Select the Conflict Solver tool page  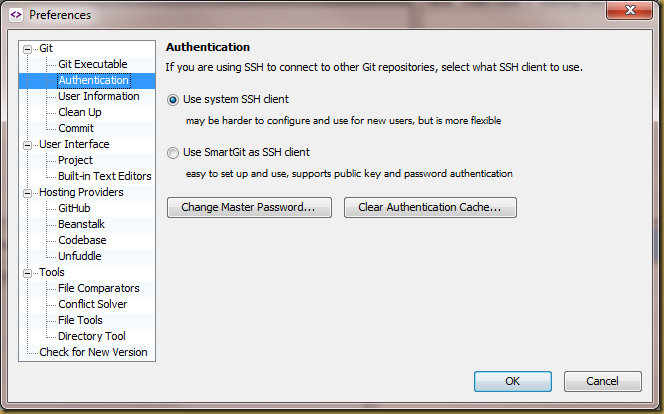point(92,304)
